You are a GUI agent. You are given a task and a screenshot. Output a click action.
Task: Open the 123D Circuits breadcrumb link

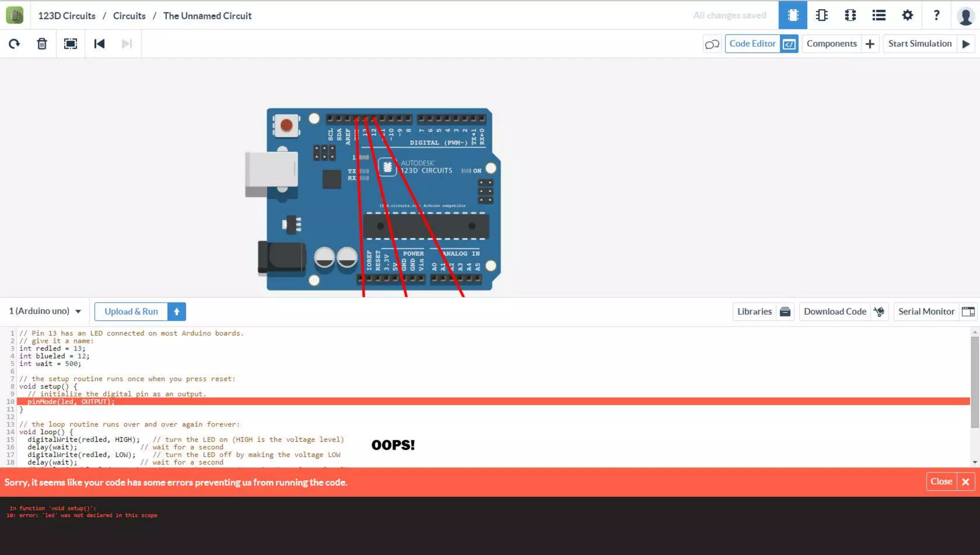67,16
